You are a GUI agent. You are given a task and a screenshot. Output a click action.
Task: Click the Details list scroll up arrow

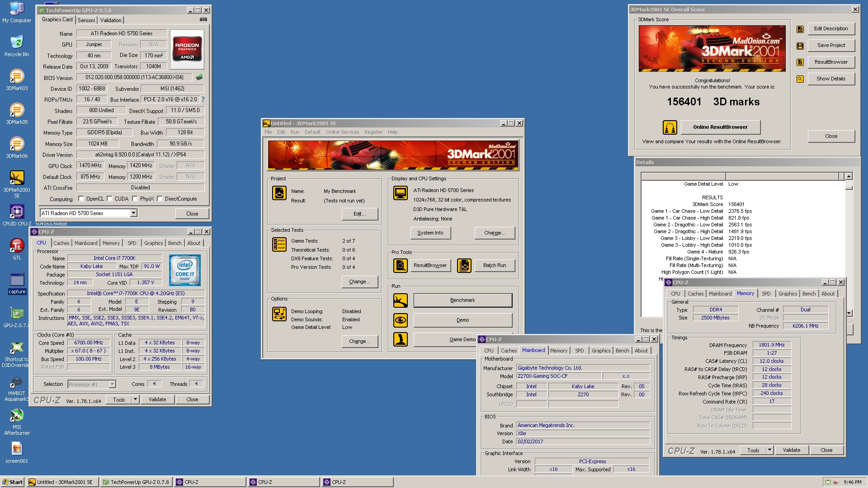(x=849, y=176)
